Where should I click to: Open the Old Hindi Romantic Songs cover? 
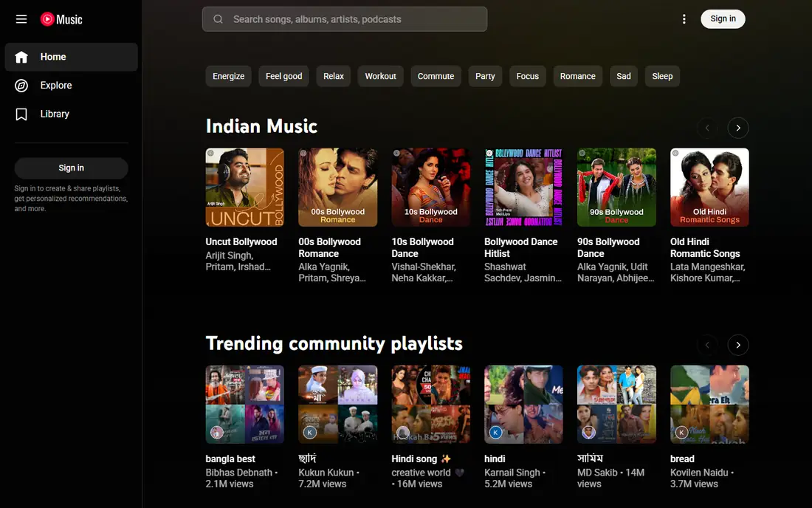point(709,188)
